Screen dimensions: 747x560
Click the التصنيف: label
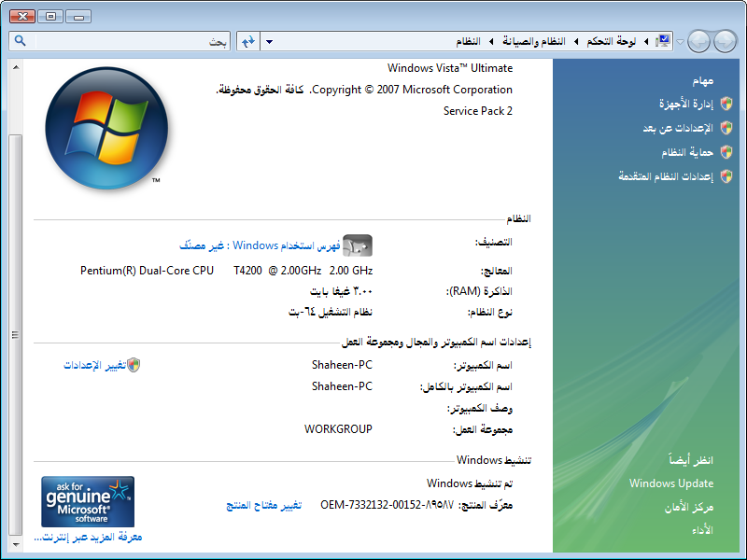[494, 242]
